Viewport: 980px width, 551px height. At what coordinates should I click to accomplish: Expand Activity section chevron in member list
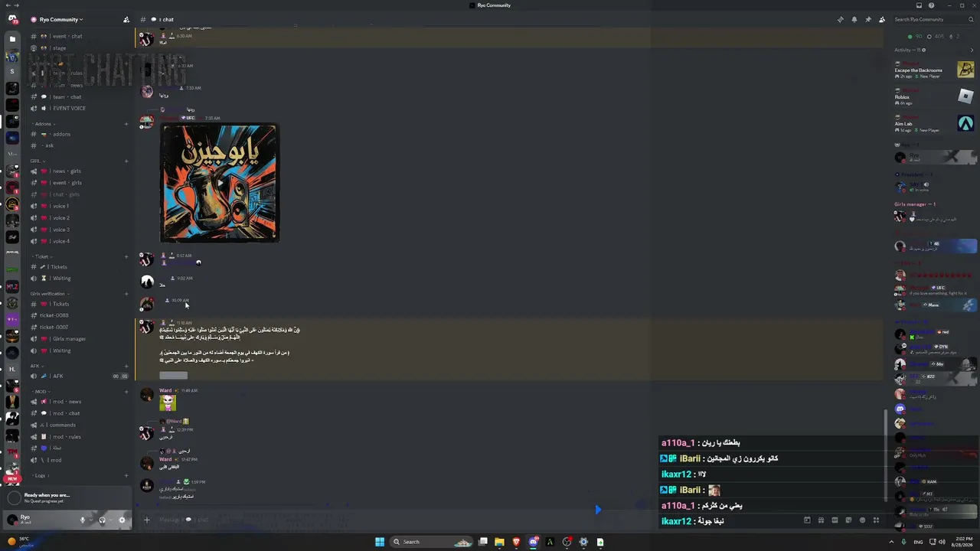coord(972,50)
